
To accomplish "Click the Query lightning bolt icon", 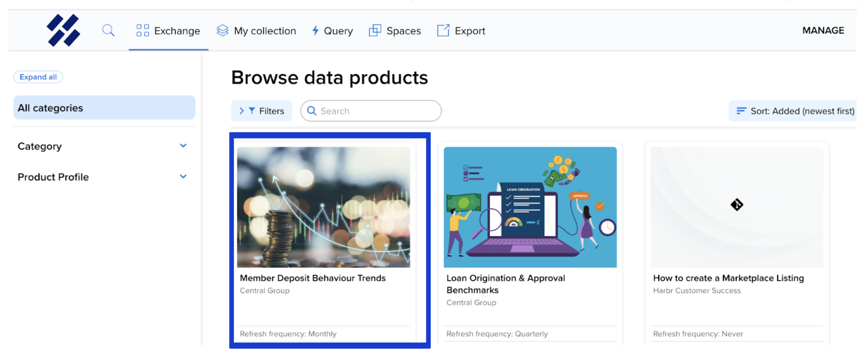I will point(315,30).
